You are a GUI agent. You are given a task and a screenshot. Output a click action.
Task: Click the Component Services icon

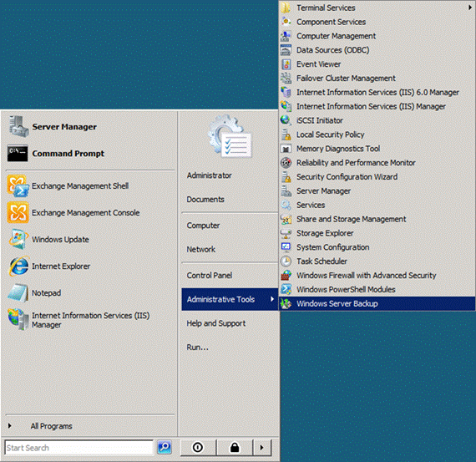click(x=286, y=22)
